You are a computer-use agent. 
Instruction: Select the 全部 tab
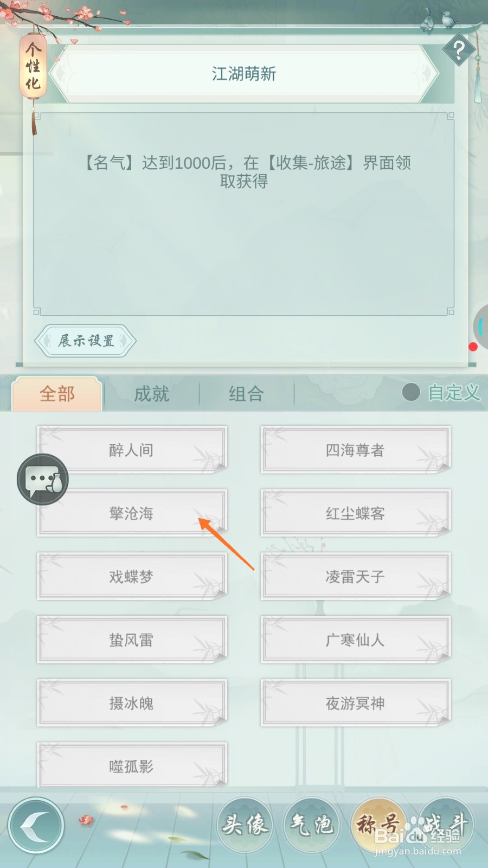[x=57, y=394]
